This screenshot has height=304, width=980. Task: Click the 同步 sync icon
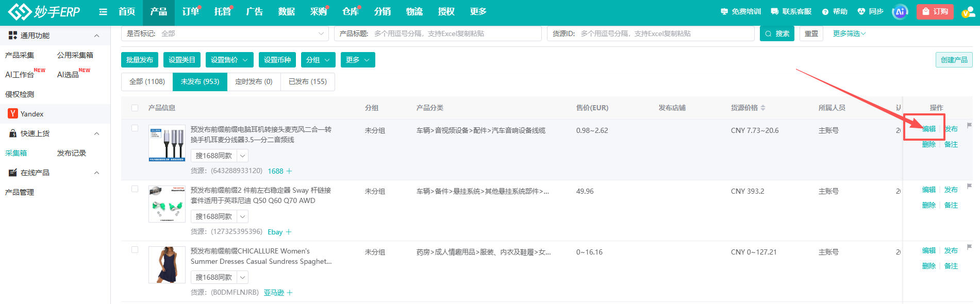[861, 11]
